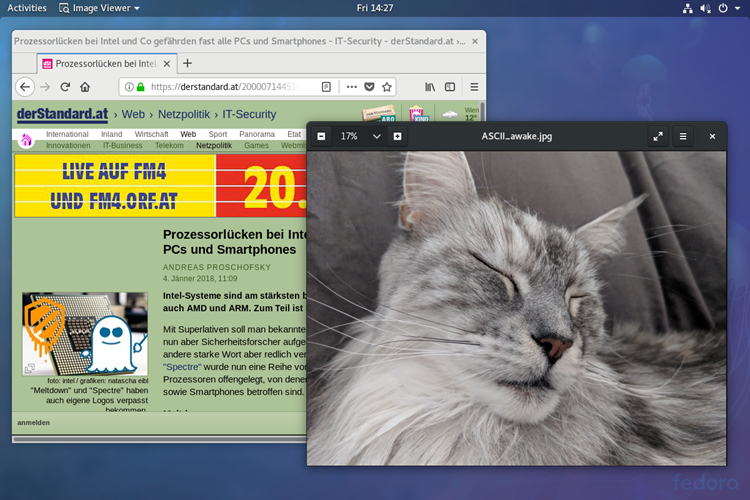Screen dimensions: 750x500
Task: Open the page actions three-dots menu
Action: coord(352,87)
